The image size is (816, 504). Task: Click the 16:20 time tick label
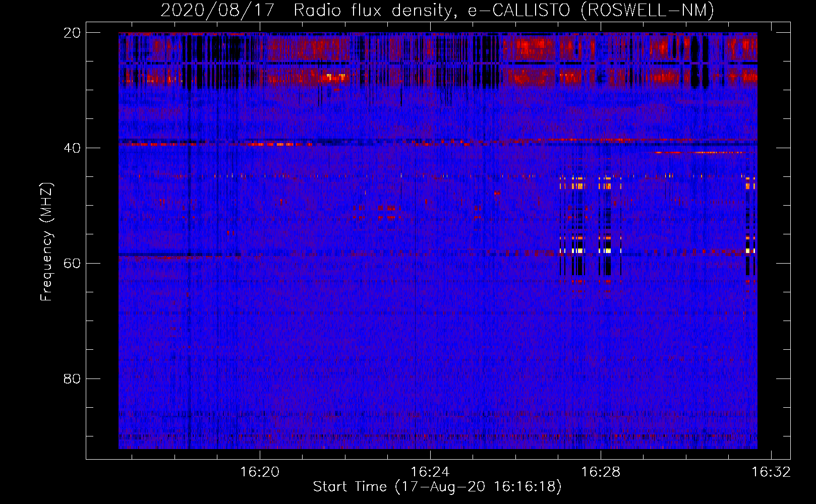click(260, 472)
